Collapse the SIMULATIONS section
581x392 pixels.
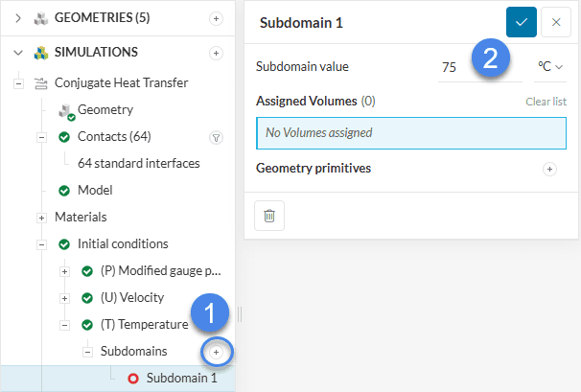click(18, 53)
